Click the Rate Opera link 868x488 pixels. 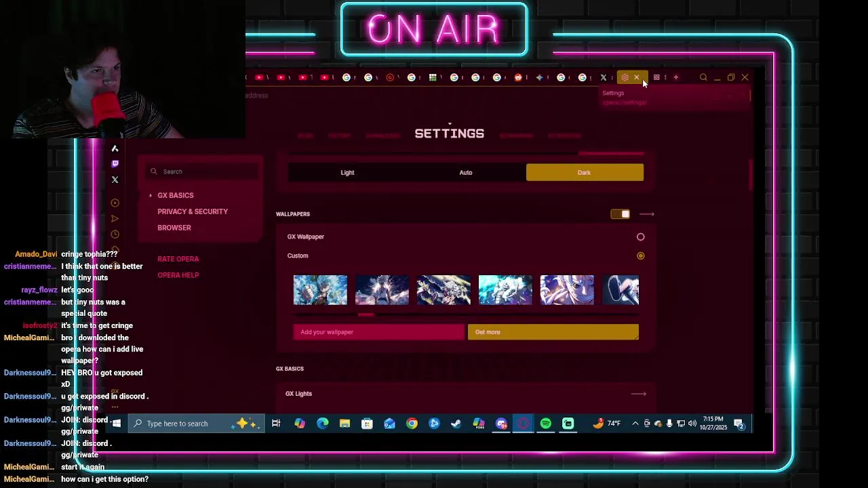click(178, 259)
